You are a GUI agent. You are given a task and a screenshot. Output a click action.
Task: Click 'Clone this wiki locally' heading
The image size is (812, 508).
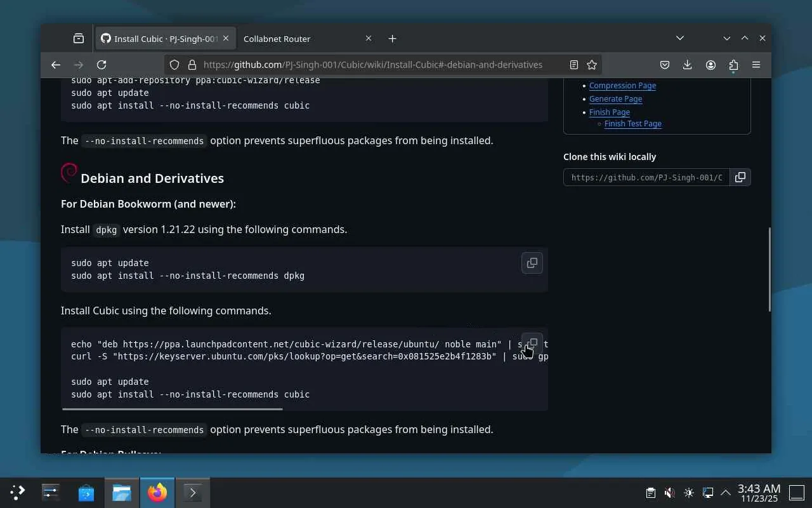pos(610,157)
